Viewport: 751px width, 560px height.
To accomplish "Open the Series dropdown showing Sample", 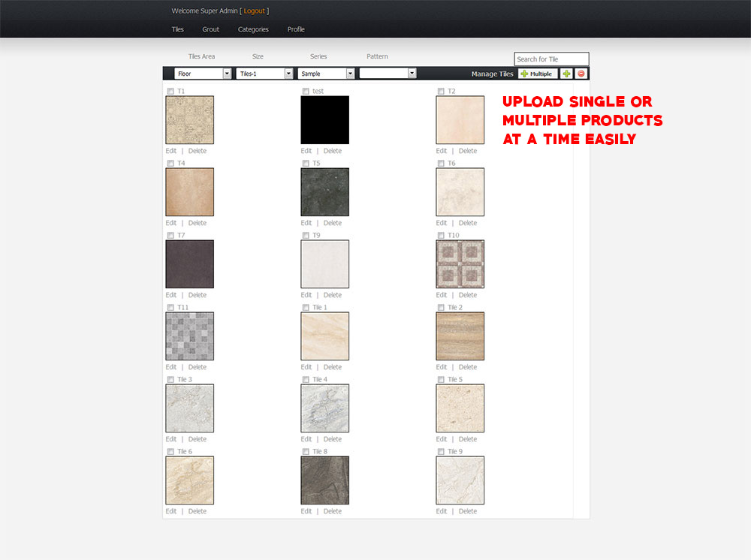I will coord(326,74).
